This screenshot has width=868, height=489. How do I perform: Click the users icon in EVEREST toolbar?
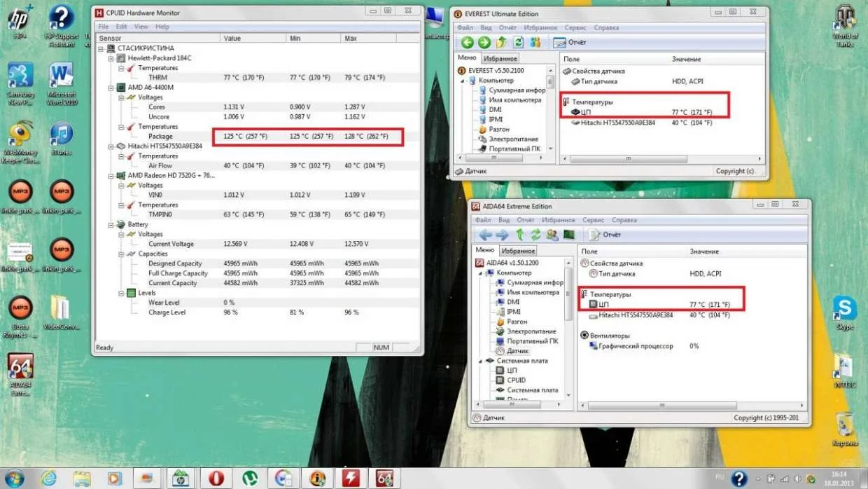[535, 43]
